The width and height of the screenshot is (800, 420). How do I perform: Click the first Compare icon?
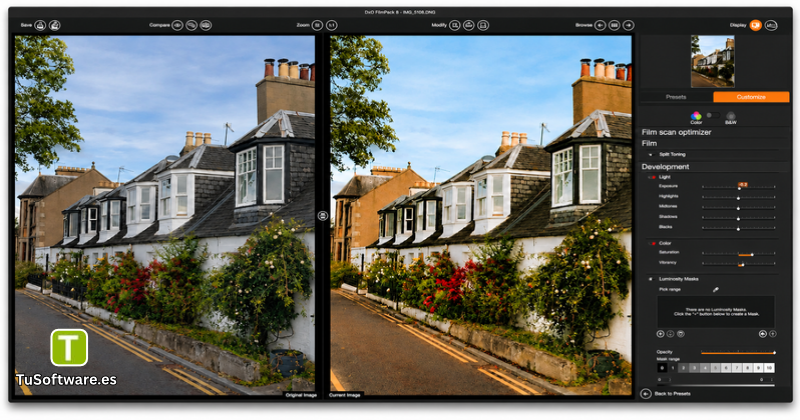coord(177,25)
